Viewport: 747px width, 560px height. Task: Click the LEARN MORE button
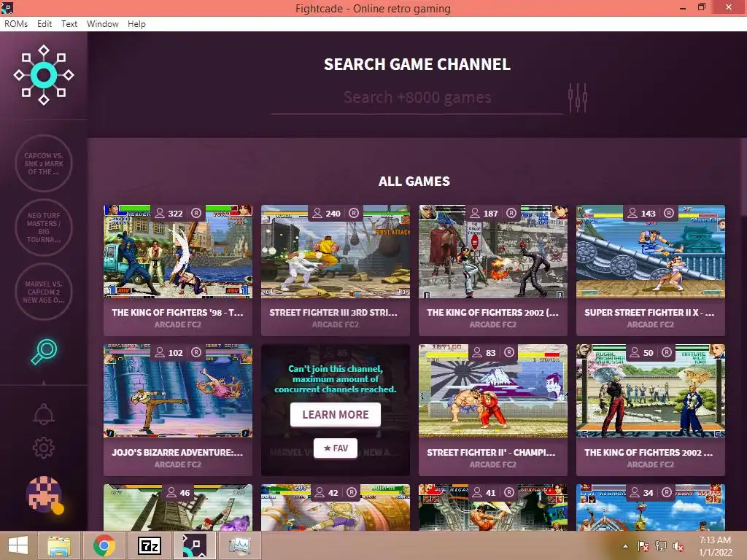pyautogui.click(x=336, y=414)
